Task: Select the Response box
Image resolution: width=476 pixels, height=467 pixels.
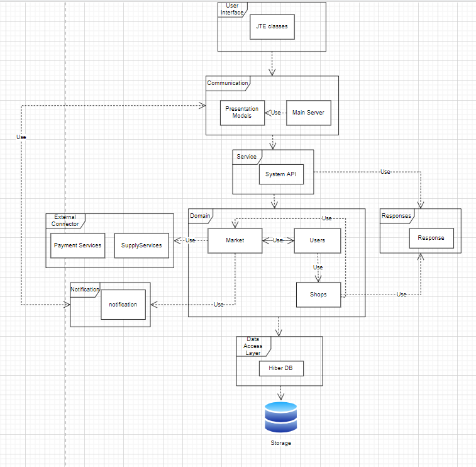Action: [x=431, y=238]
